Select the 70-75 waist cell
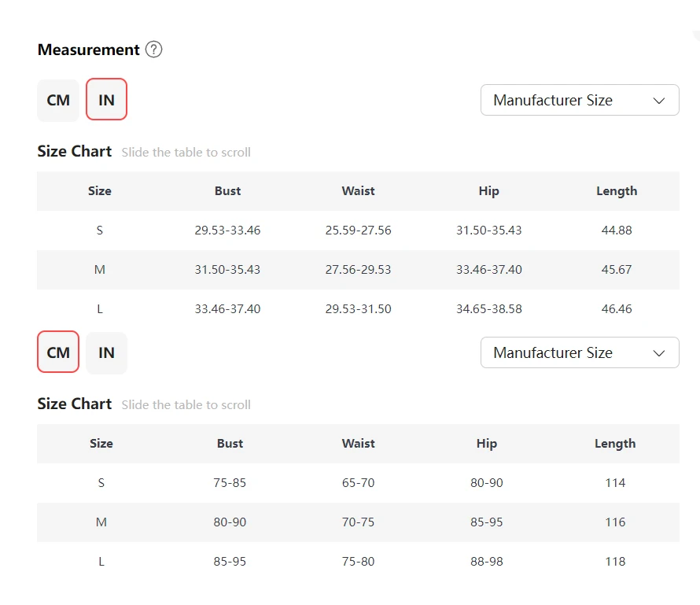The height and width of the screenshot is (605, 700). pyautogui.click(x=358, y=522)
